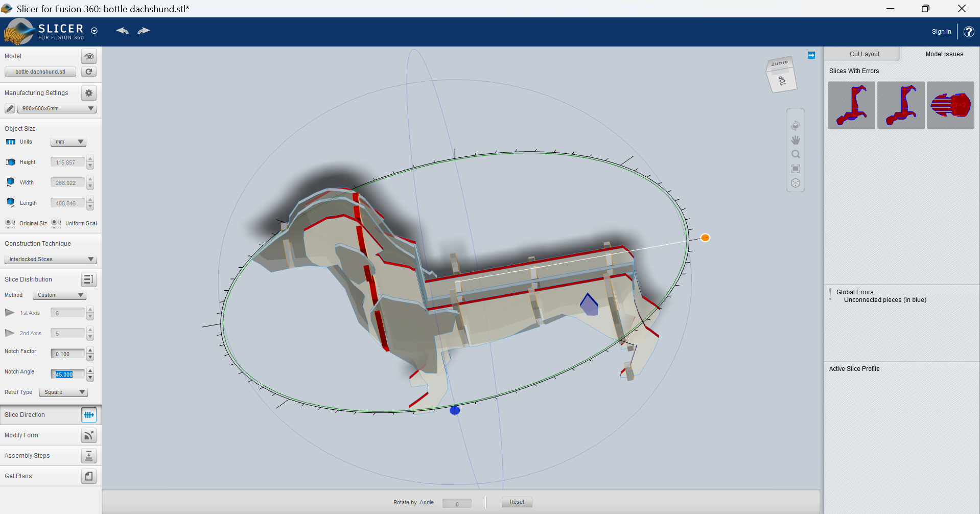The image size is (980, 514).
Task: Open the Relief Type Square dropdown
Action: (x=63, y=392)
